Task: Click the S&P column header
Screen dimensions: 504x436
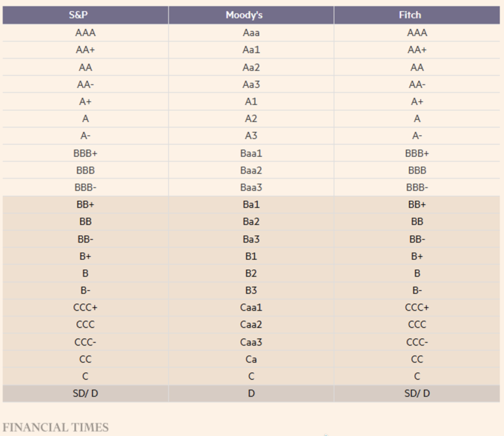Action: coord(85,15)
